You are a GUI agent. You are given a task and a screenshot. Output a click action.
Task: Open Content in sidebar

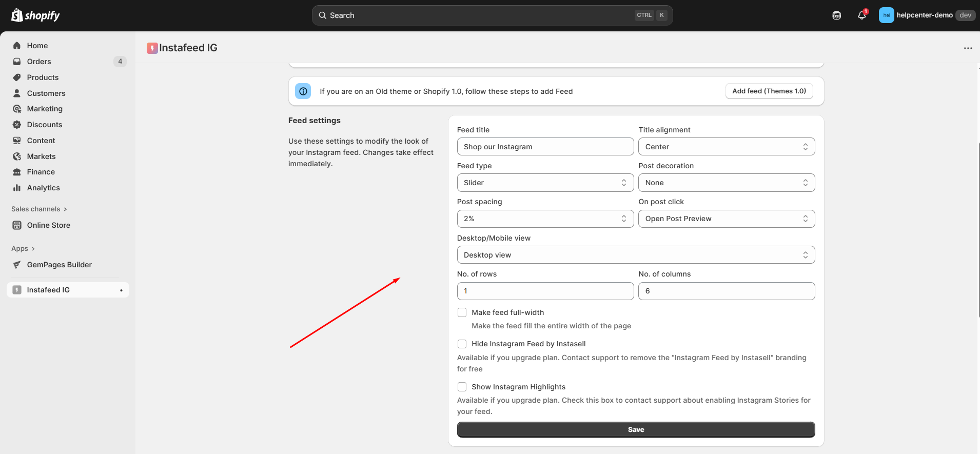coord(68,141)
